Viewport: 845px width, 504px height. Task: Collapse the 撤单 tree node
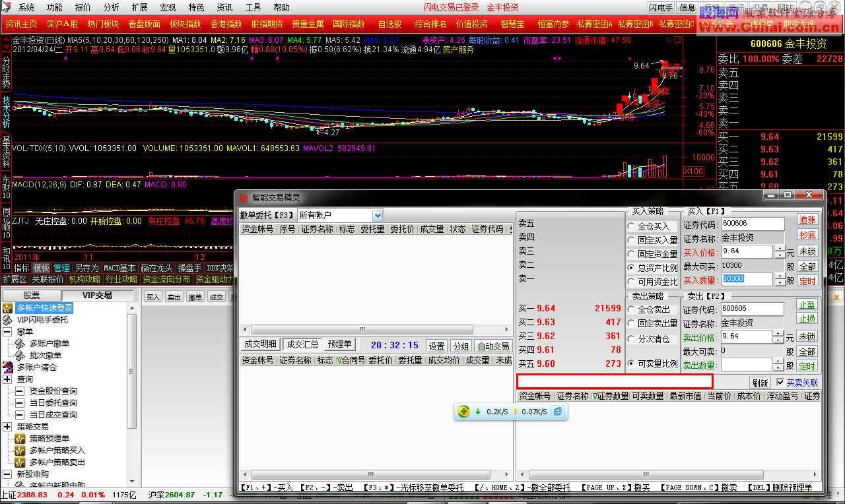pyautogui.click(x=7, y=332)
